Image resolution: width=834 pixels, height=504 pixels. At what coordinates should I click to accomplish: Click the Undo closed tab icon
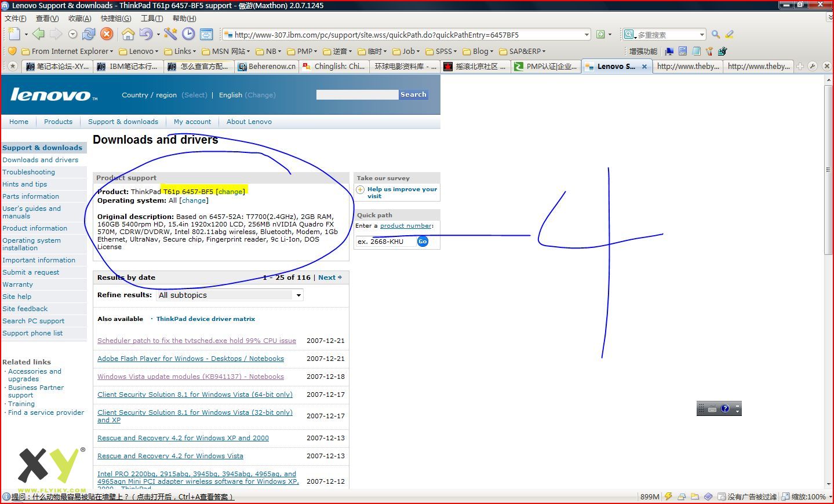(x=145, y=34)
